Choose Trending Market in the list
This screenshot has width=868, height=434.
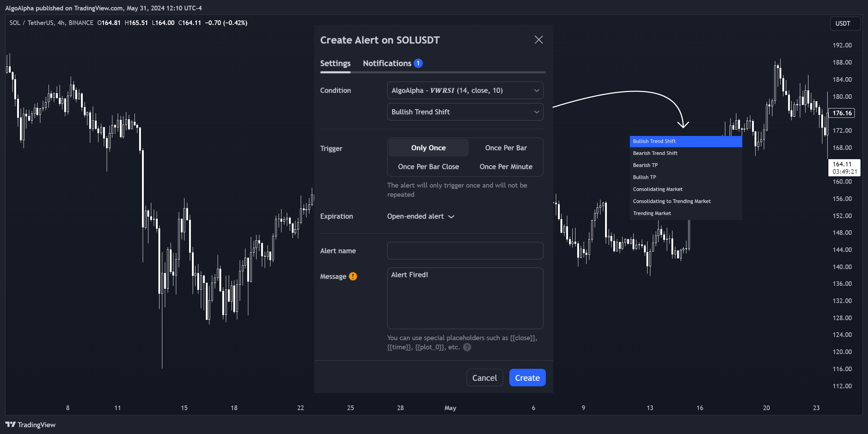[x=686, y=213]
